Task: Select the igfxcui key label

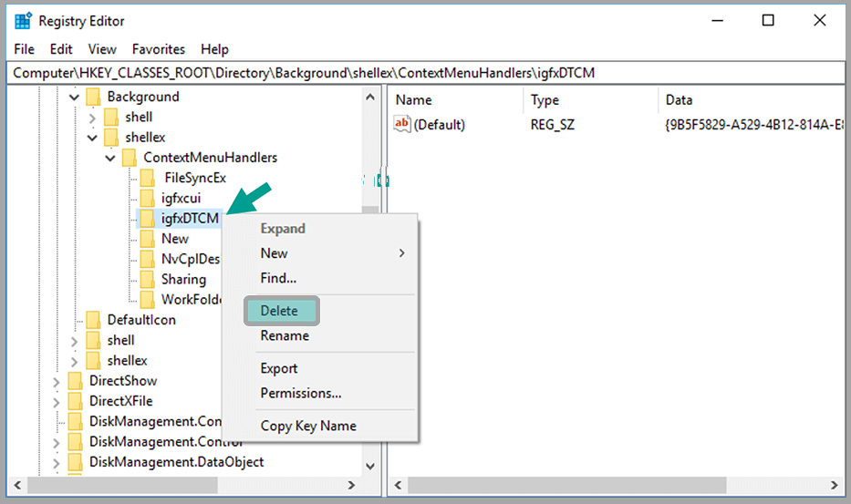Action: pyautogui.click(x=181, y=198)
